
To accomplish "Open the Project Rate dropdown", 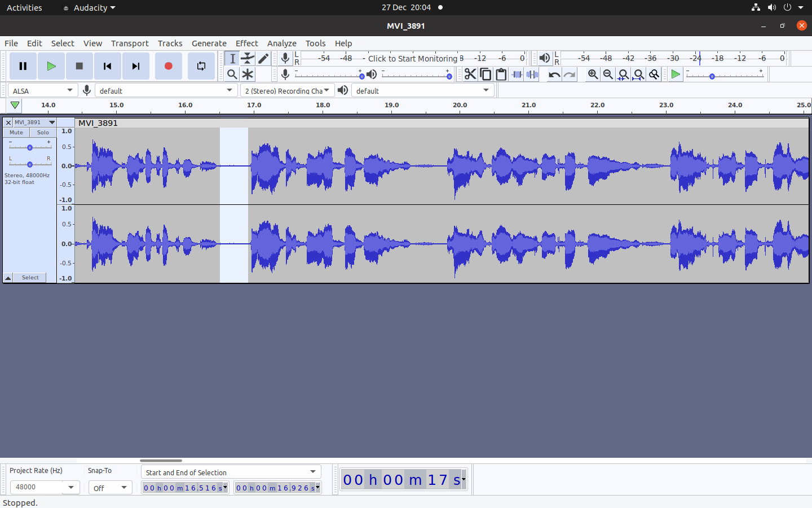I will [x=71, y=487].
